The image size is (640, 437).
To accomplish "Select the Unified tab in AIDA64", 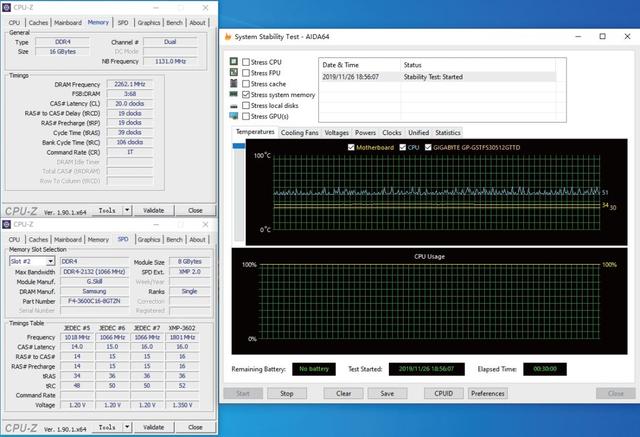I will [x=419, y=133].
